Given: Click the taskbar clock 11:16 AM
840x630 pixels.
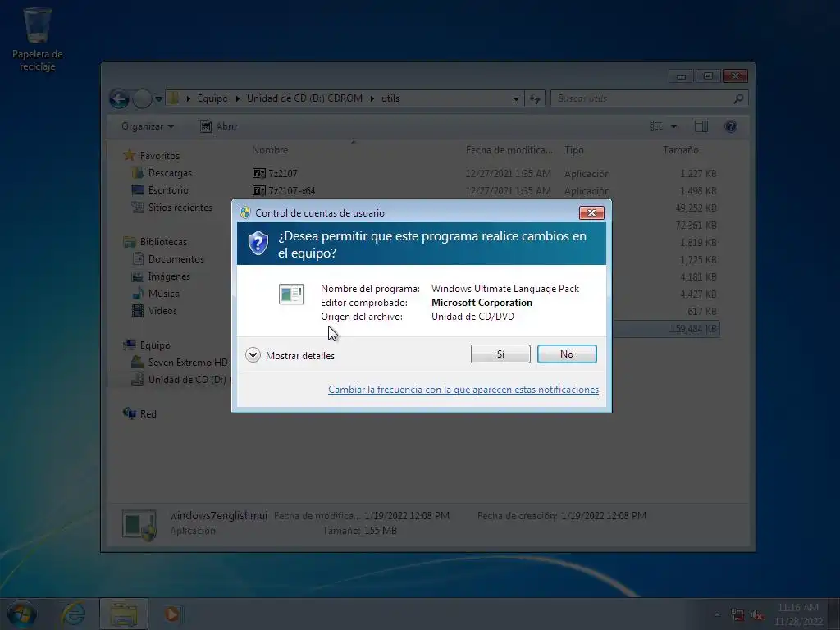Looking at the screenshot, I should tap(798, 608).
